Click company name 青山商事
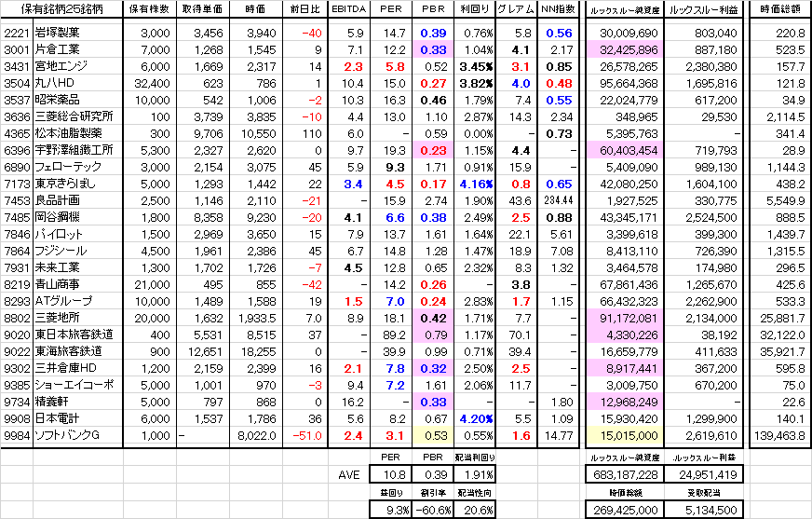 [57, 284]
